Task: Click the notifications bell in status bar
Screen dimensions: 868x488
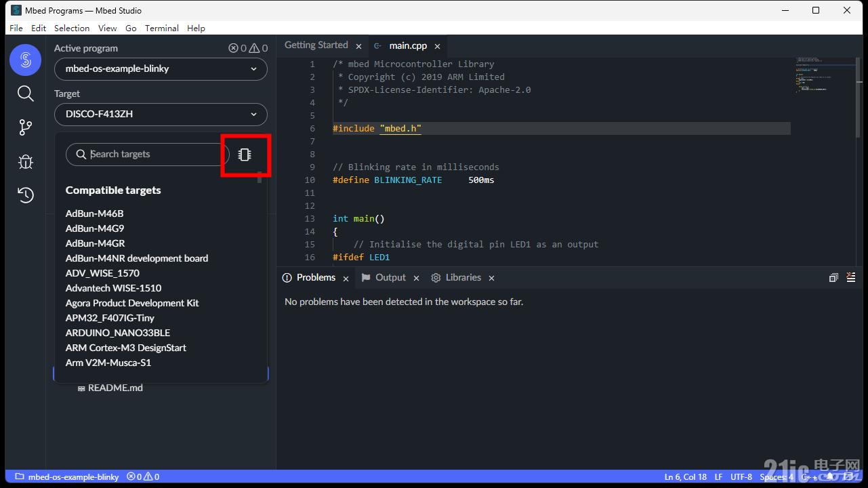Action: (829, 477)
